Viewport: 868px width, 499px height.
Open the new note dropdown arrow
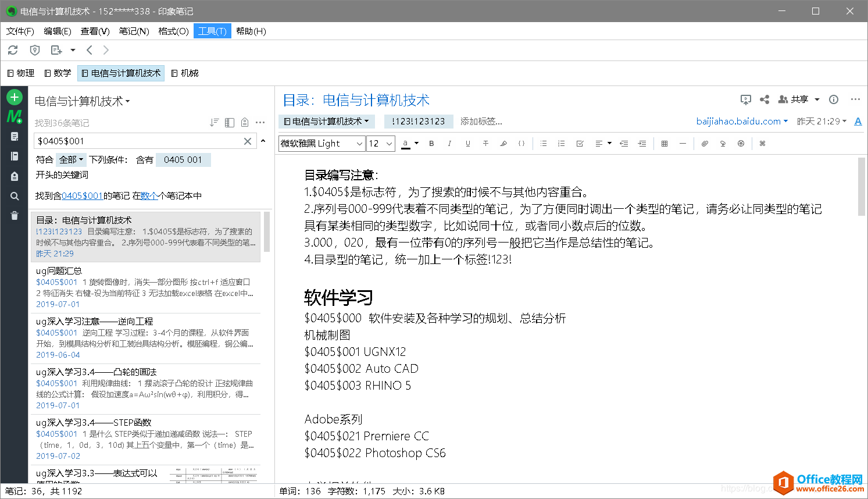[x=73, y=50]
